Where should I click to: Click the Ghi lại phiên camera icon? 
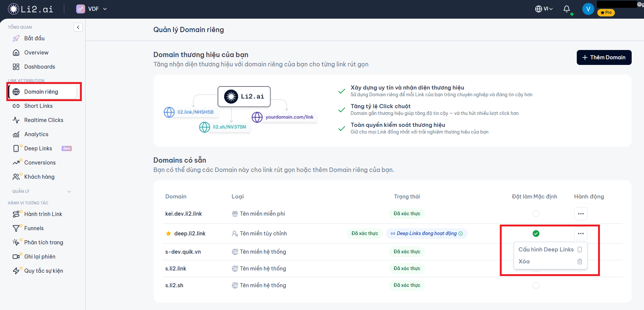[16, 257]
